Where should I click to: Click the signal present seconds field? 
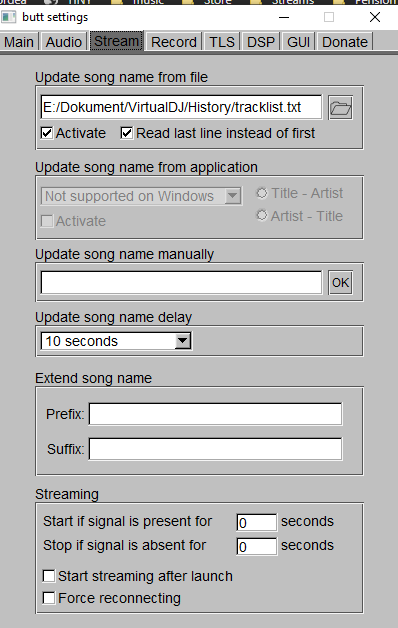click(x=257, y=522)
